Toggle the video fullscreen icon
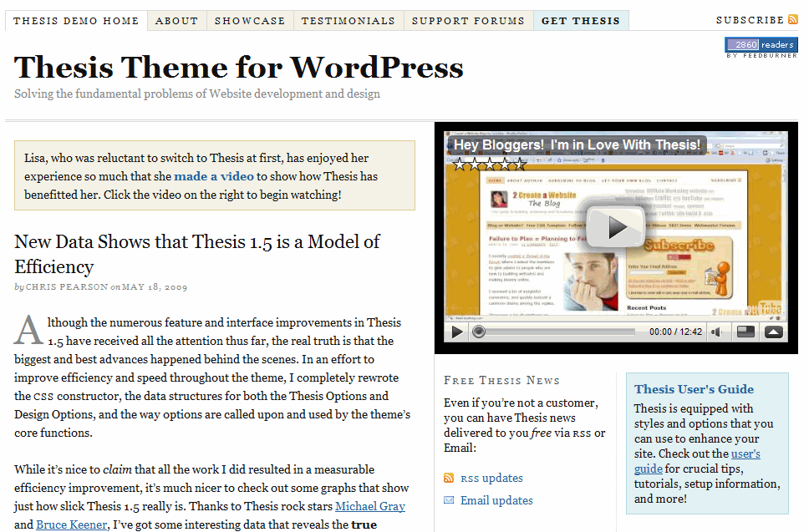This screenshot has height=532, width=809. [746, 332]
